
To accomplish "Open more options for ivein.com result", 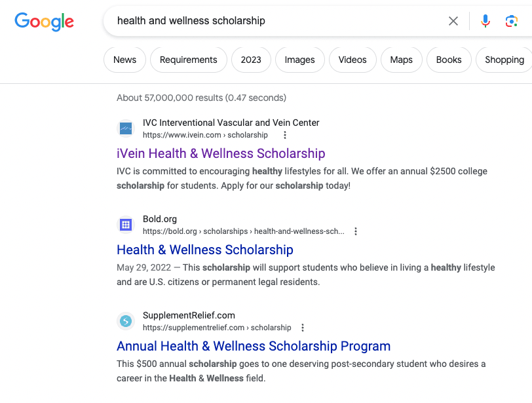I will click(285, 135).
